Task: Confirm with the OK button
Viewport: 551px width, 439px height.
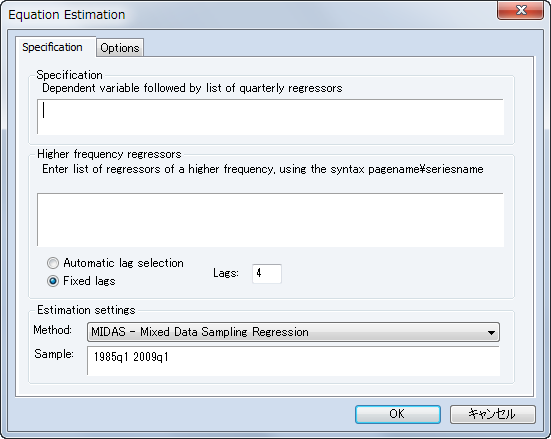Action: tap(397, 414)
